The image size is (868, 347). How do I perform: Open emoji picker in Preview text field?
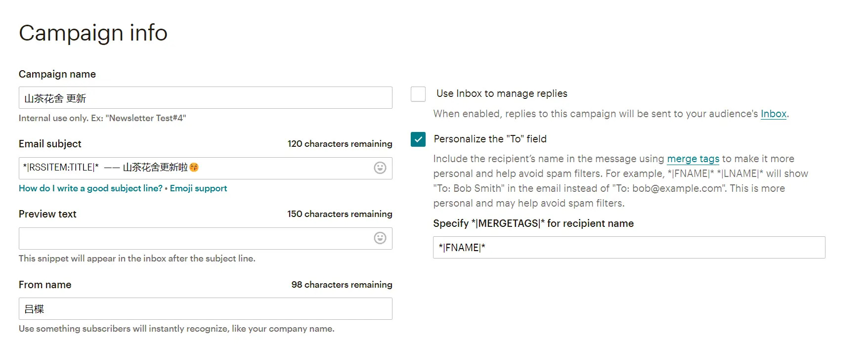[x=380, y=238]
